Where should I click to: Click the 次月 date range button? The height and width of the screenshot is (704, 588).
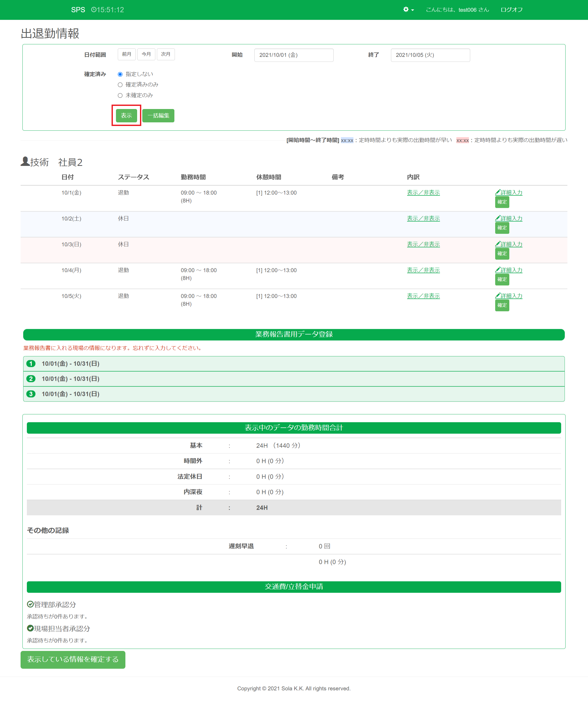pos(166,54)
